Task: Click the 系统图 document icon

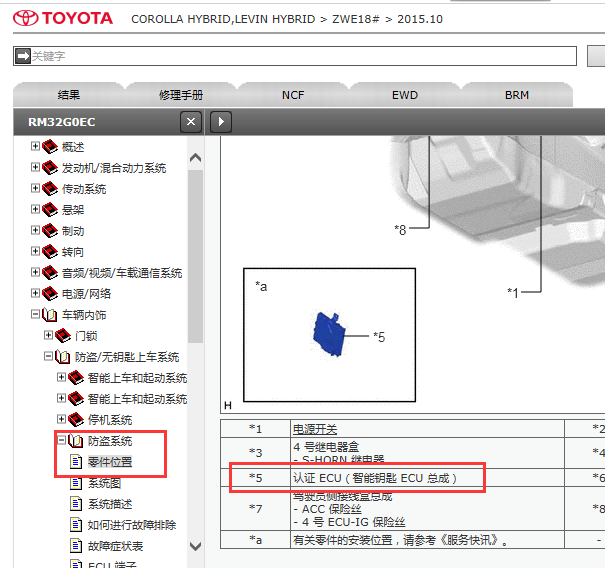Action: (76, 483)
